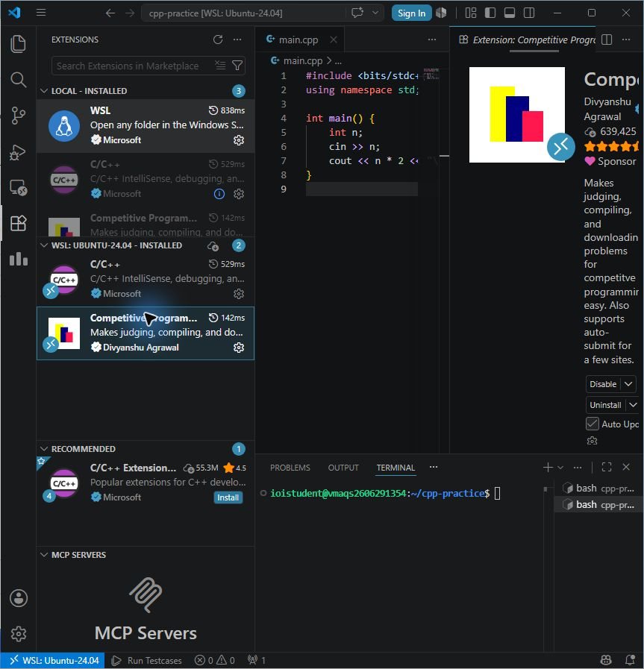
Task: Go back in navigation history
Action: click(110, 13)
